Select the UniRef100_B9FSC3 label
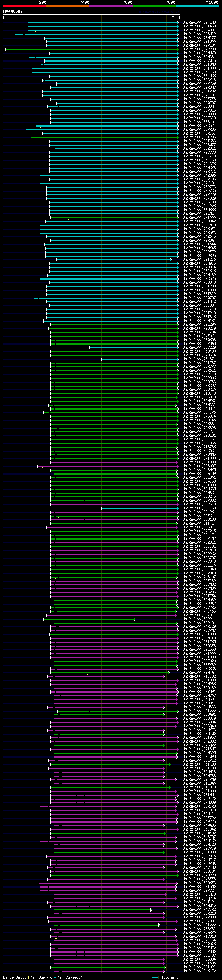The height and width of the screenshot is (980, 222). tap(199, 118)
